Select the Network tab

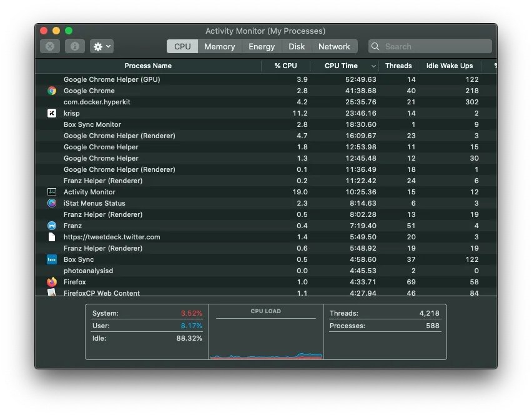(334, 46)
